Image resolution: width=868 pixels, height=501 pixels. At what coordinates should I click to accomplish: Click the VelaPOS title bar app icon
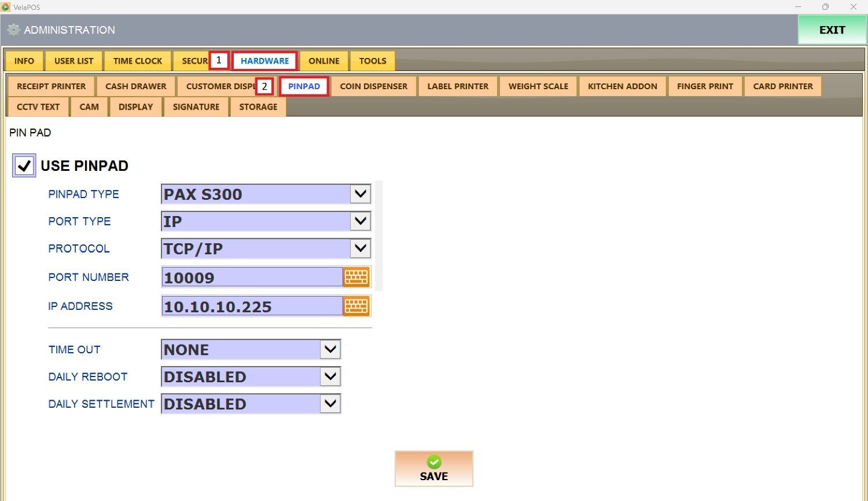click(6, 7)
